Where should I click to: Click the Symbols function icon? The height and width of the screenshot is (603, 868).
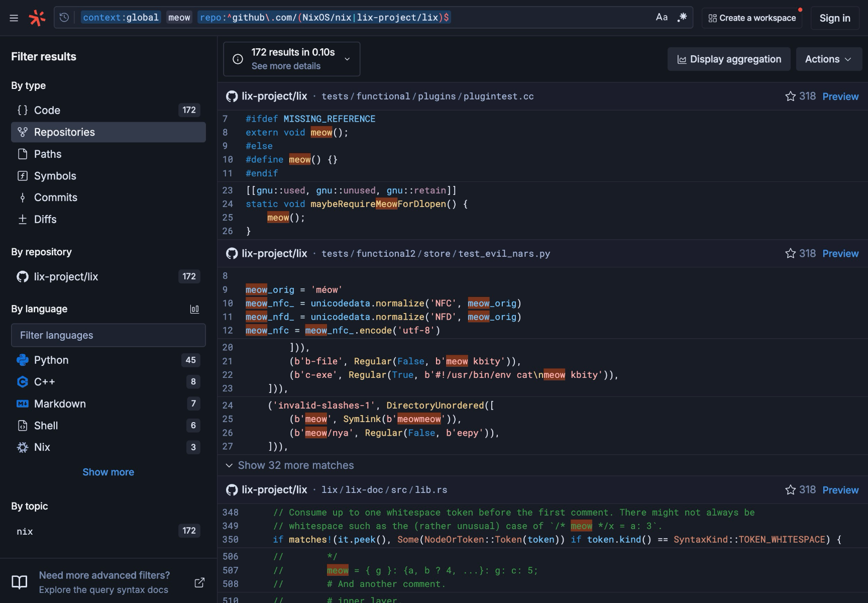(x=23, y=176)
